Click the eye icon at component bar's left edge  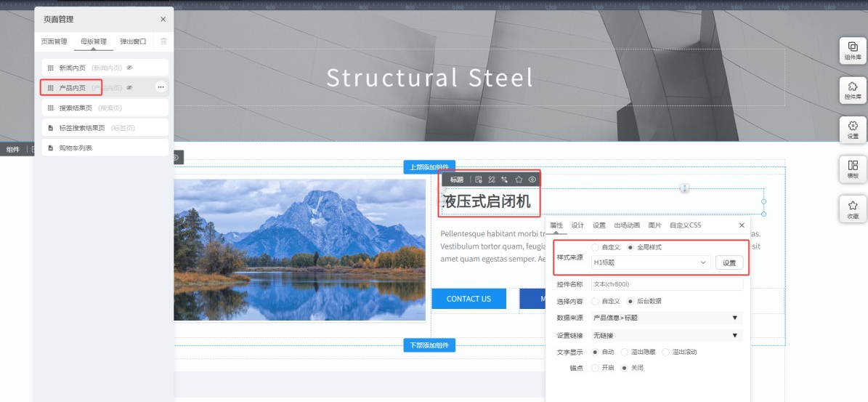176,158
